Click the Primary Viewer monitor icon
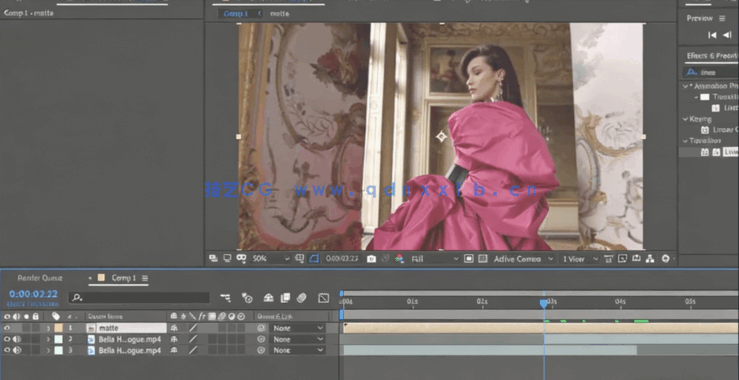The height and width of the screenshot is (380, 739). (227, 258)
